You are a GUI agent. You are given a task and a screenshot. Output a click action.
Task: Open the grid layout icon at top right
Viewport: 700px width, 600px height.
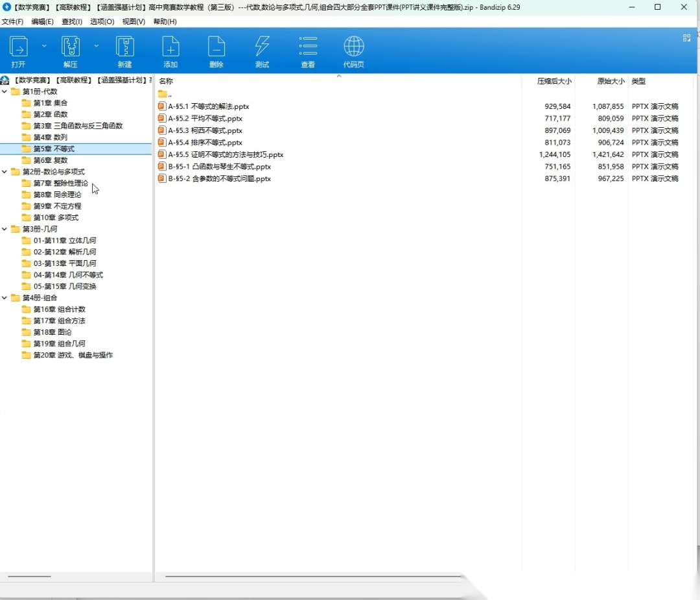click(x=686, y=38)
